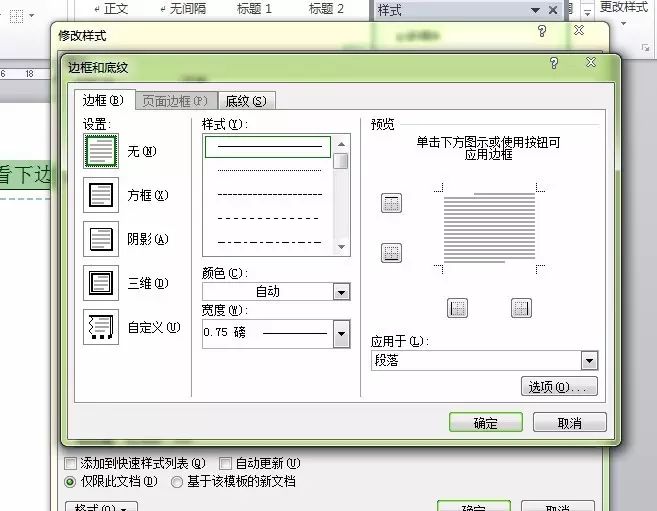The image size is (657, 511).
Task: Toggle the top border button in preview
Action: (x=391, y=204)
